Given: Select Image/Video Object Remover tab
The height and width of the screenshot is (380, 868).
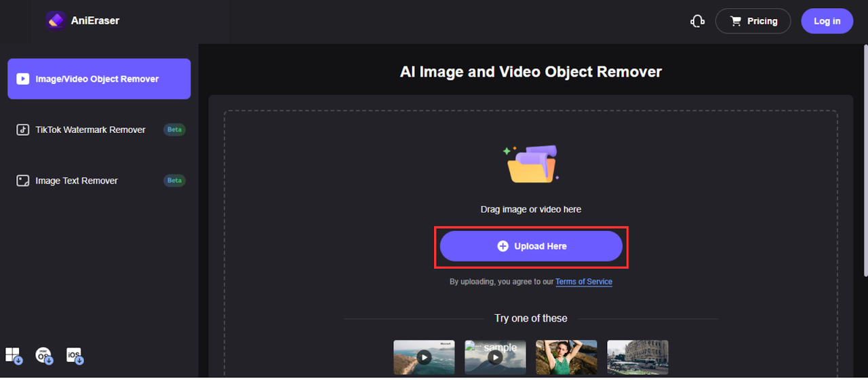Looking at the screenshot, I should point(99,79).
